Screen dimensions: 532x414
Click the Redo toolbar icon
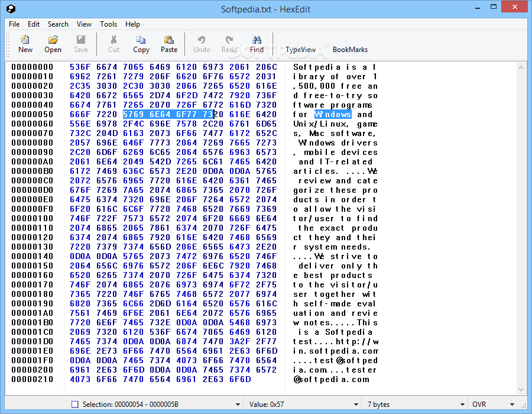click(229, 40)
